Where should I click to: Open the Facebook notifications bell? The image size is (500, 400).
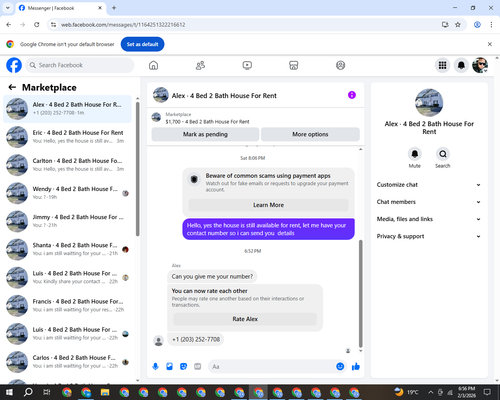tap(461, 65)
